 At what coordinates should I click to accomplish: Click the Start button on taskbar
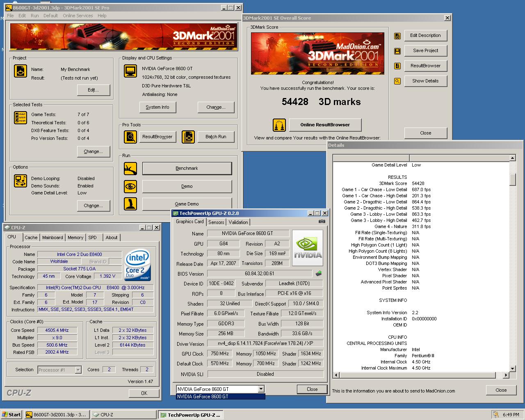coord(11,415)
